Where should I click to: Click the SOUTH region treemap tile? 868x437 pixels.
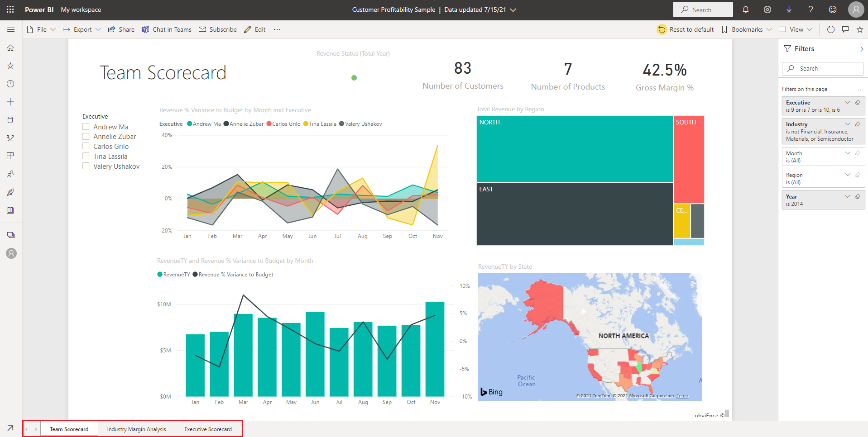pyautogui.click(x=689, y=159)
